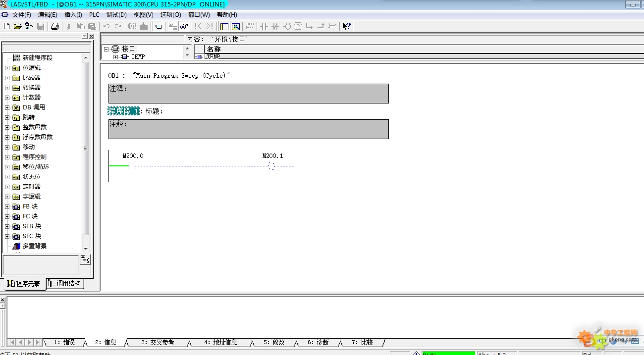Screen dimensions: 644x355
Task: Open the 窗口(W) menu
Action: (x=199, y=15)
